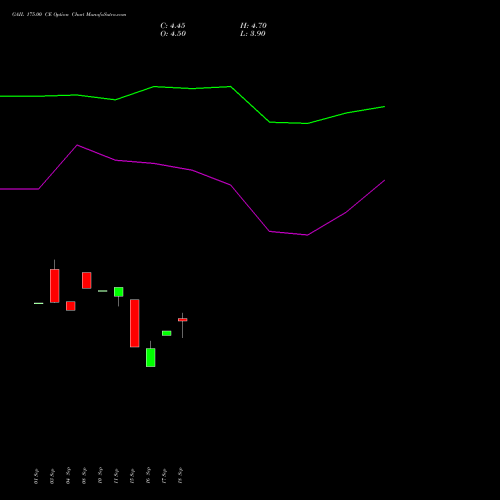This screenshot has height=500, width=500.
Task: Select the green candle for 16 Sep
Action: pos(151,357)
